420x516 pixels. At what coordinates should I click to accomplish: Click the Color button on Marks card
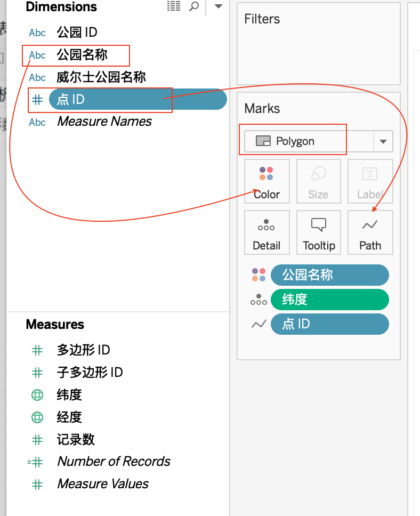[267, 181]
